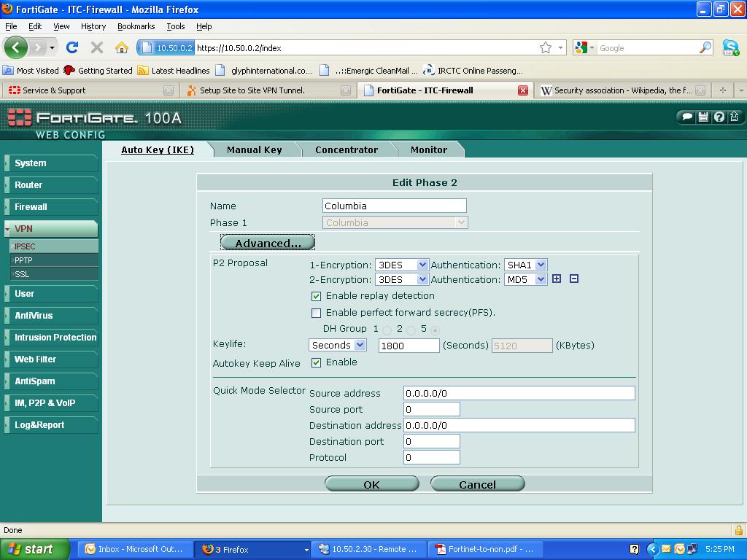Go to Firefox home page icon
This screenshot has height=560, width=747.
[x=122, y=47]
